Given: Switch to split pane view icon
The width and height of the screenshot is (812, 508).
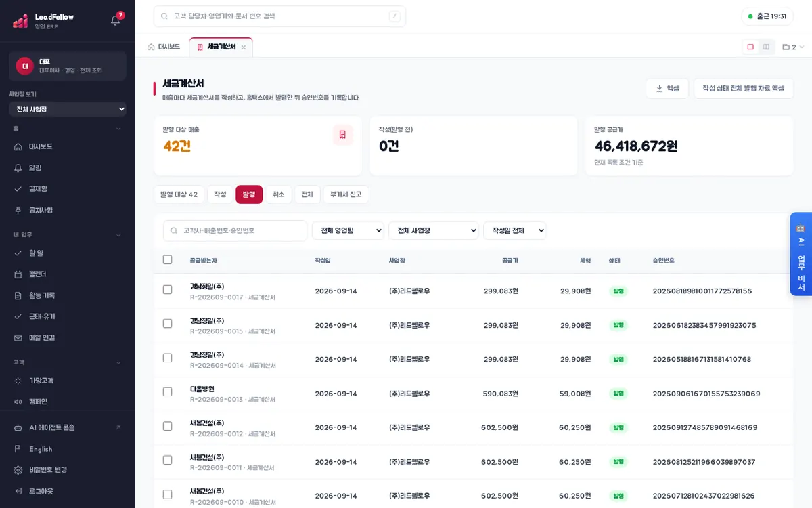Looking at the screenshot, I should (766, 47).
